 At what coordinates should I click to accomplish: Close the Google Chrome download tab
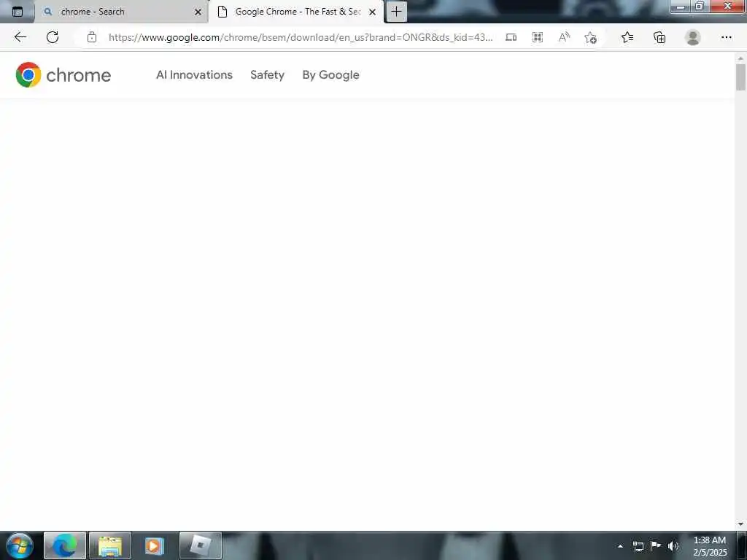[373, 12]
